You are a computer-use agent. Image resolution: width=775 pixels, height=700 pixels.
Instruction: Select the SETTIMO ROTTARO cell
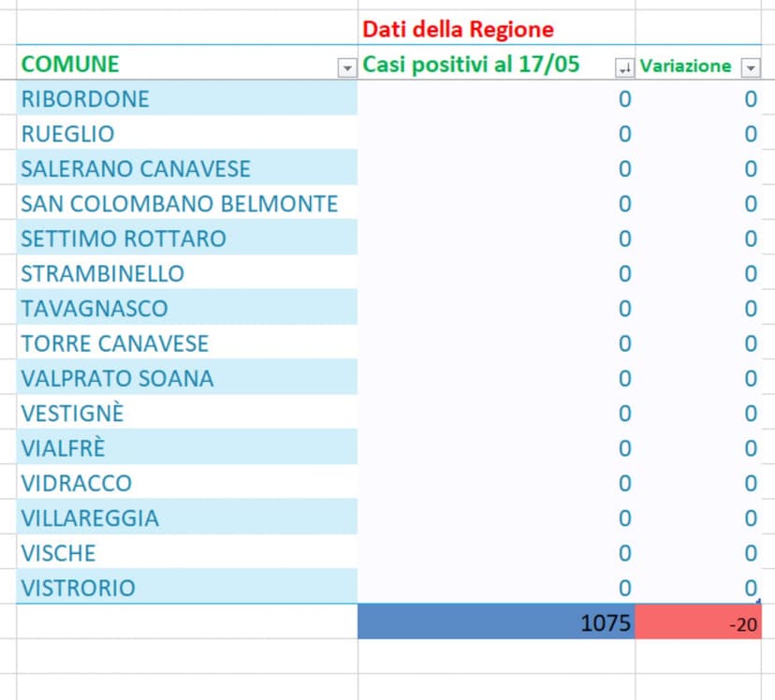(x=124, y=239)
